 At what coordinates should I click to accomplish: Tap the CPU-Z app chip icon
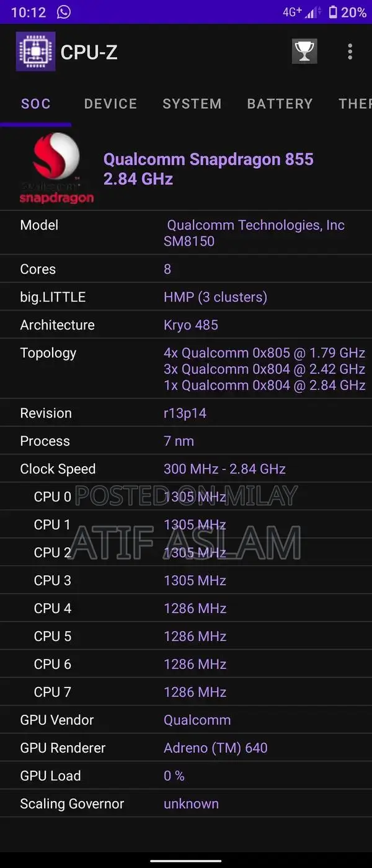[x=35, y=51]
